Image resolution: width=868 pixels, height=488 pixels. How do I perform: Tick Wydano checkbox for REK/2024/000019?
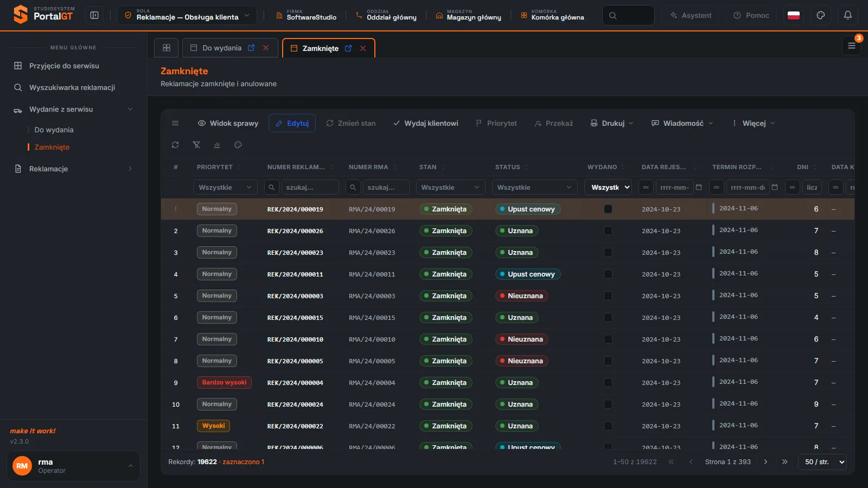[x=608, y=209]
